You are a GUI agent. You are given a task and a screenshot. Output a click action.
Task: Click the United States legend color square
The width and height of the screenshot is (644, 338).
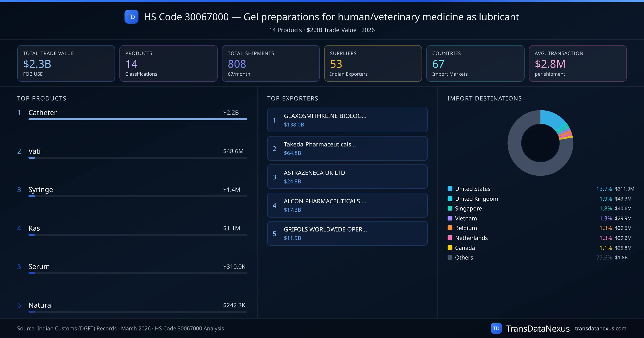[450, 189]
